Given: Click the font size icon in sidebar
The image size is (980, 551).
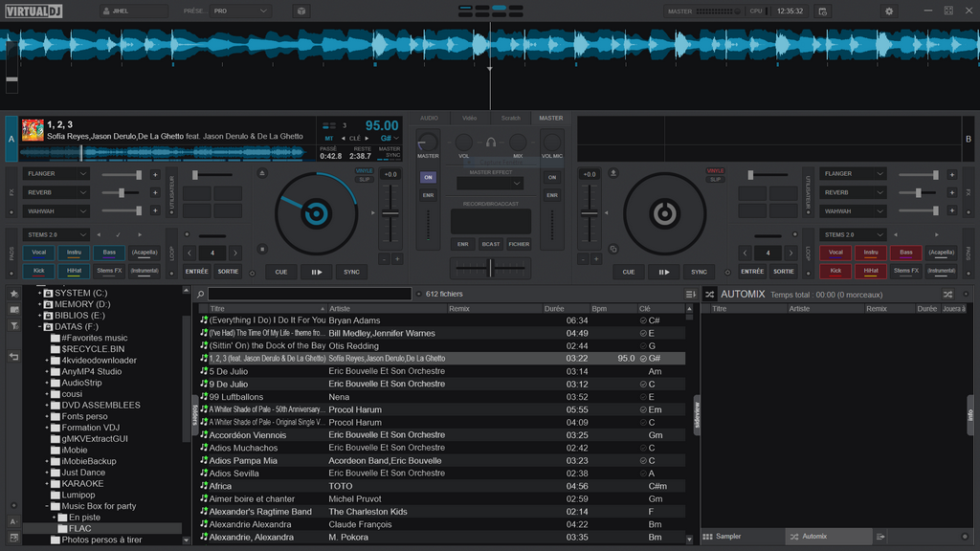Looking at the screenshot, I should [x=13, y=521].
